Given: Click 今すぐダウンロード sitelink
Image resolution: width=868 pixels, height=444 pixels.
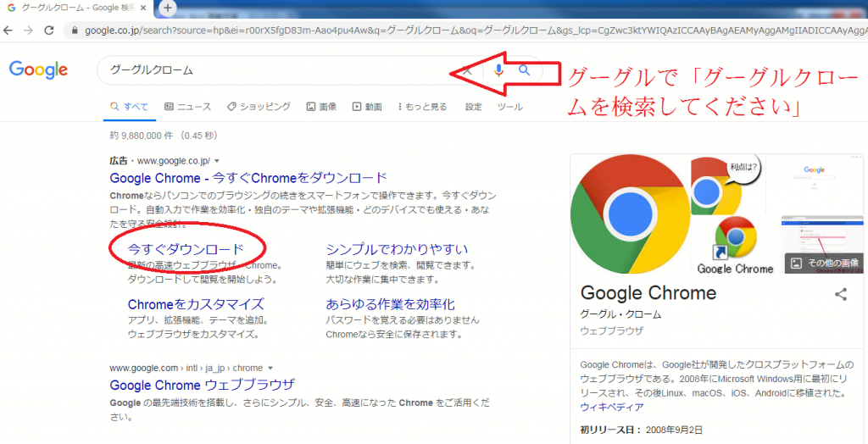Looking at the screenshot, I should click(x=186, y=248).
